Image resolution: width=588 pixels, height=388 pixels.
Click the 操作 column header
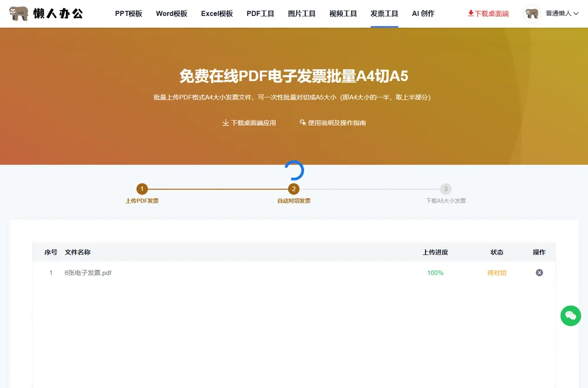point(539,252)
